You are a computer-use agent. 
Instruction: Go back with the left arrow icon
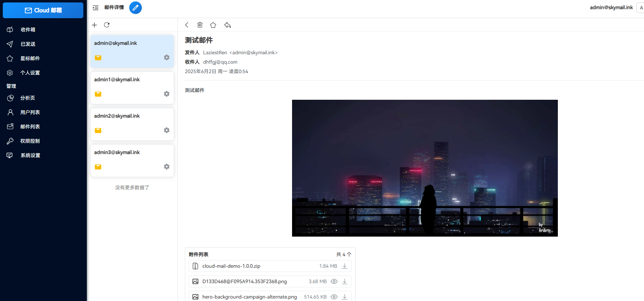click(x=187, y=25)
